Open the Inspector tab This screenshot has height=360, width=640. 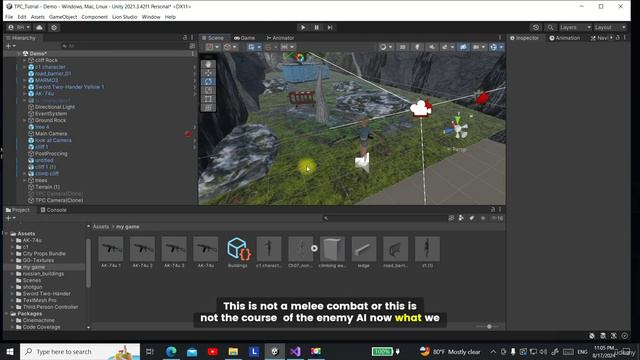(524, 38)
